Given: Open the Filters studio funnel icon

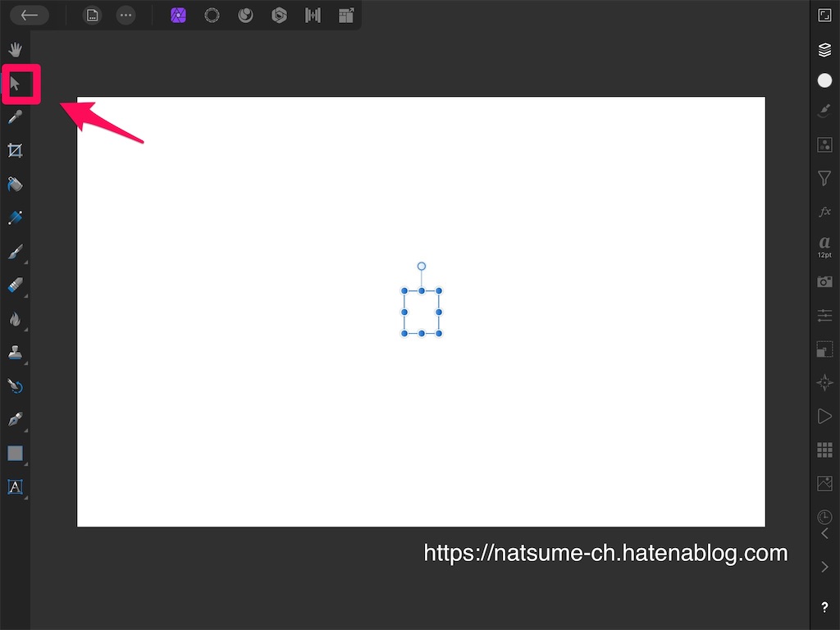Looking at the screenshot, I should pyautogui.click(x=824, y=178).
